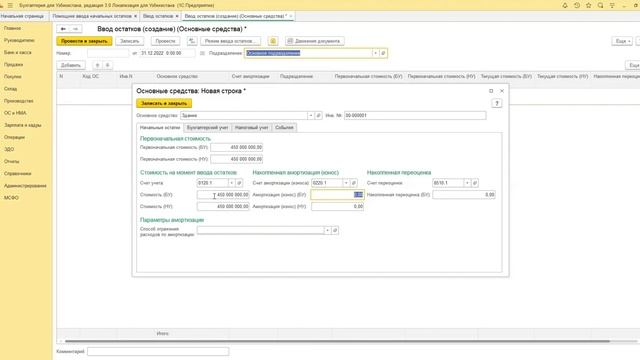
Task: Open Покупки section in sidebar
Action: [x=13, y=77]
